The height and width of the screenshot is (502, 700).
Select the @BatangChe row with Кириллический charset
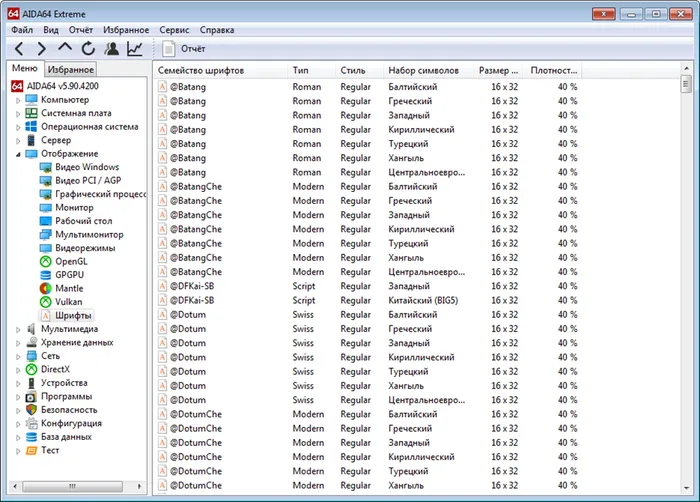(369, 229)
